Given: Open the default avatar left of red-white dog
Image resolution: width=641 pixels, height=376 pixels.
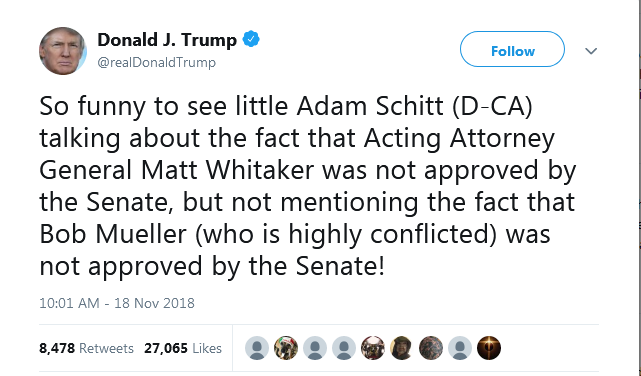Looking at the screenshot, I should 344,348.
